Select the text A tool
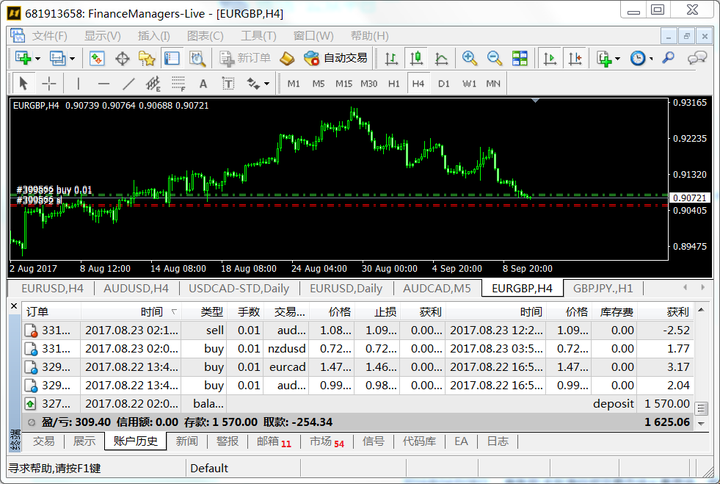Image resolution: width=720 pixels, height=484 pixels. click(203, 84)
